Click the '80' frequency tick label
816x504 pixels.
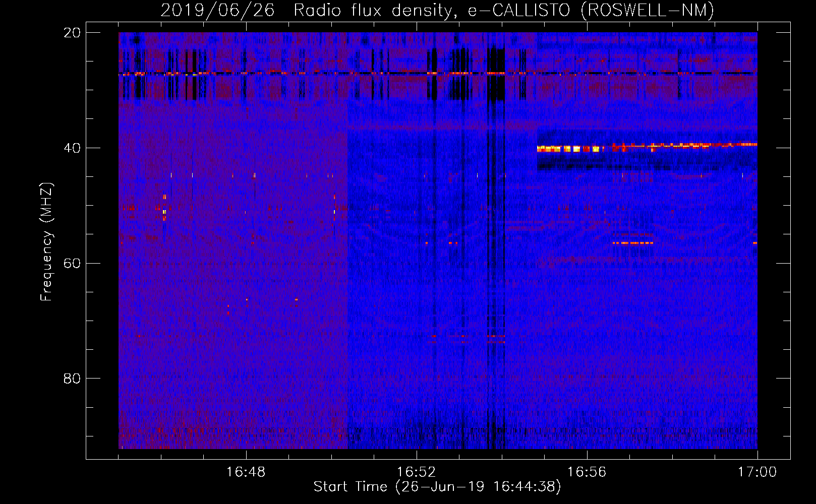point(72,379)
